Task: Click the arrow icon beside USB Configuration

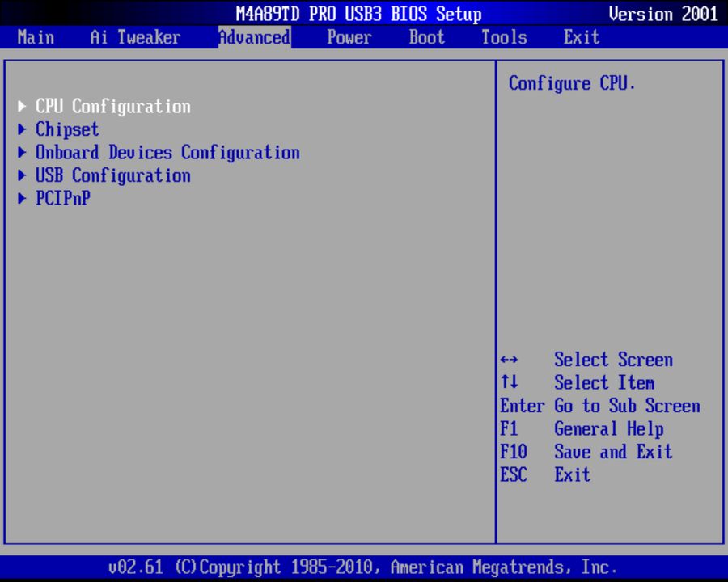Action: 21,175
